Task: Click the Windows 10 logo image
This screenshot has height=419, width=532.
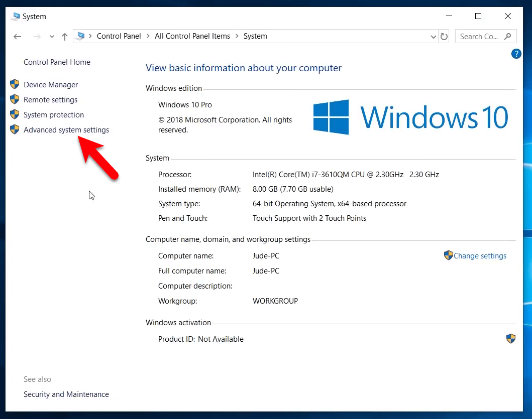Action: click(x=410, y=117)
